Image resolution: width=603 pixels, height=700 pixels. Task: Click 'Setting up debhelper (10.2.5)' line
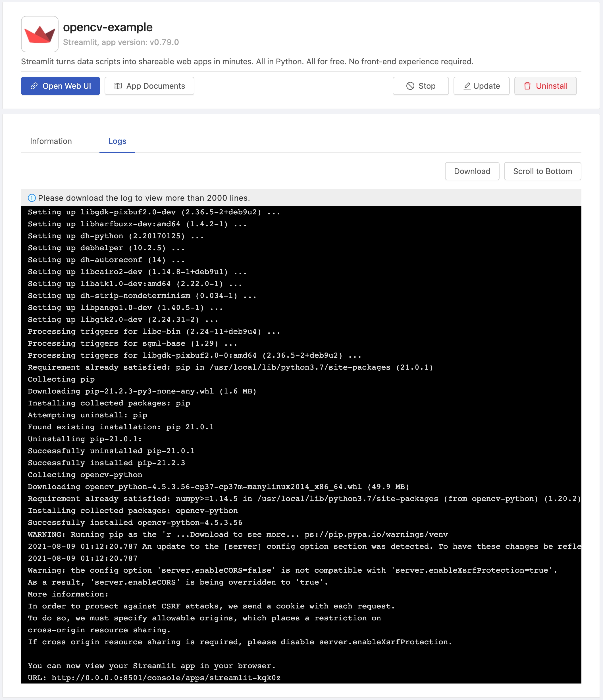[x=106, y=248]
